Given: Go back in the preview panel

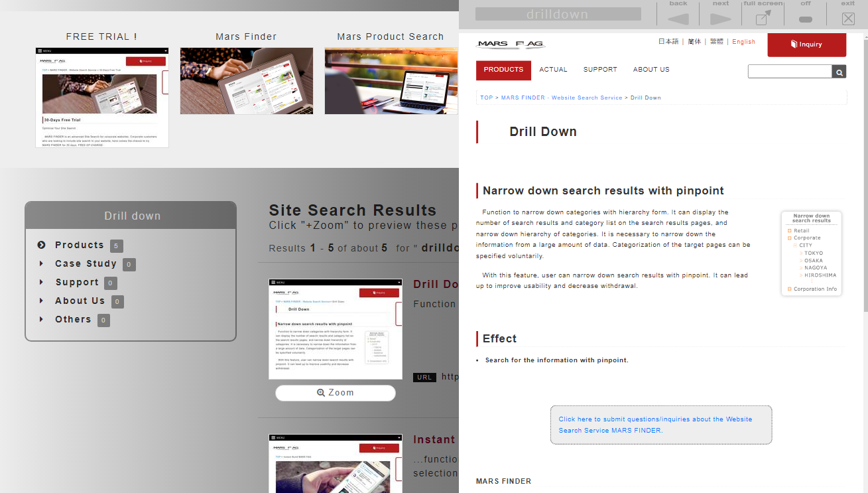Looking at the screenshot, I should (x=678, y=14).
